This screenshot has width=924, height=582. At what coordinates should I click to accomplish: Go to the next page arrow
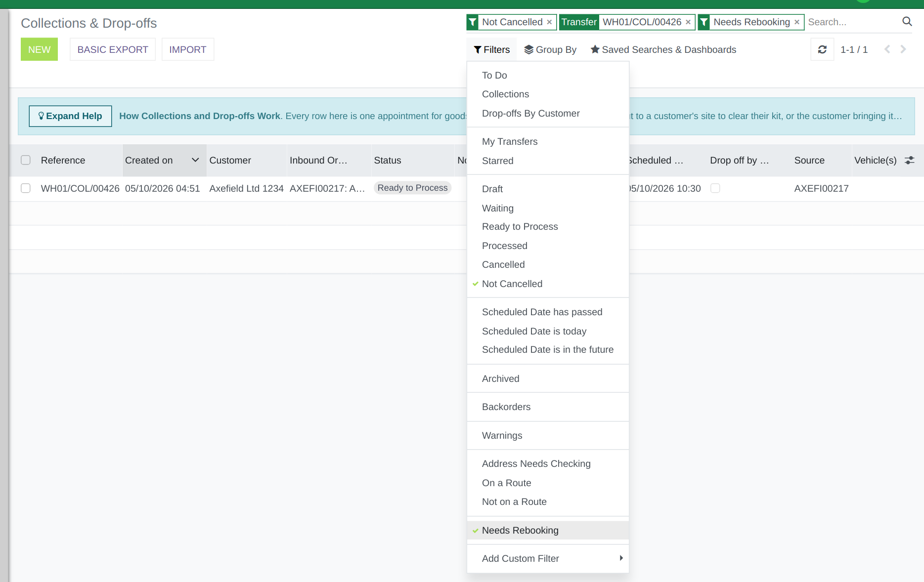903,49
